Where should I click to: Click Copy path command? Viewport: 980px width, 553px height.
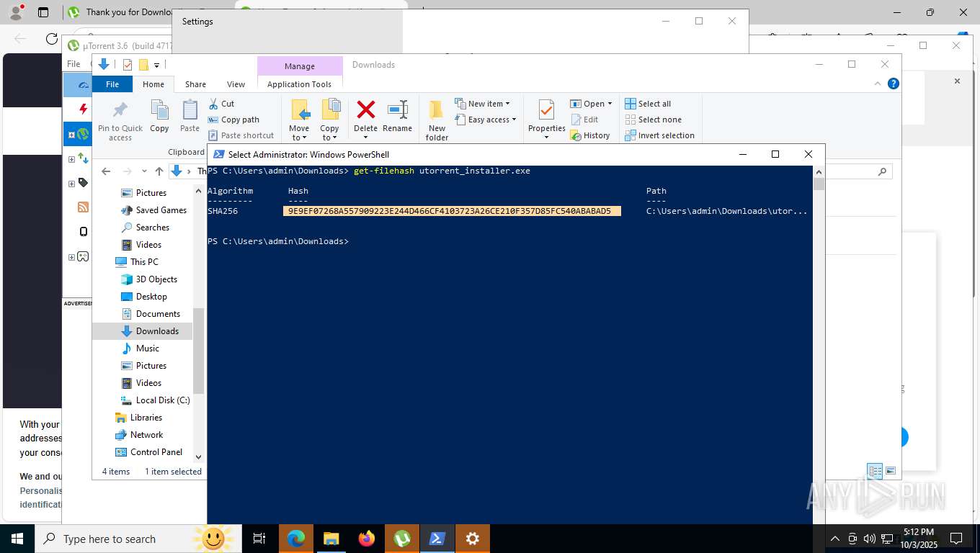pos(233,120)
